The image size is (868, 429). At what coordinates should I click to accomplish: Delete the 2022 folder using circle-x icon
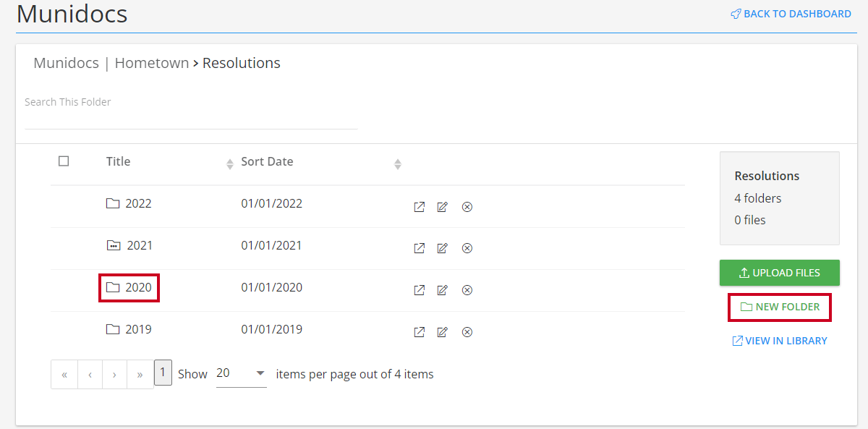pyautogui.click(x=467, y=207)
